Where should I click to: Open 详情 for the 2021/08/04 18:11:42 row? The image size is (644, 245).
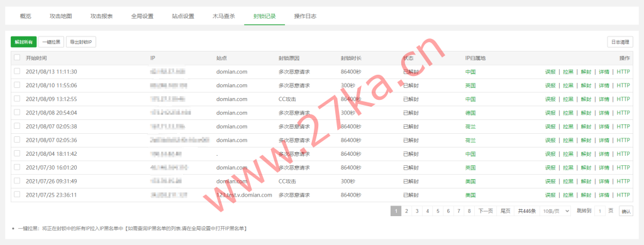pos(604,154)
